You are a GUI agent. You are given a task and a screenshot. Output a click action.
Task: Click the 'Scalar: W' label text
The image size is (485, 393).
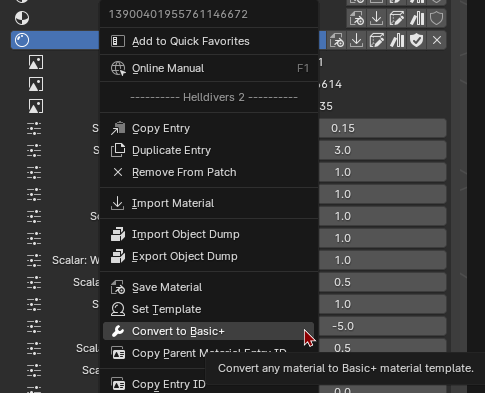pyautogui.click(x=76, y=260)
